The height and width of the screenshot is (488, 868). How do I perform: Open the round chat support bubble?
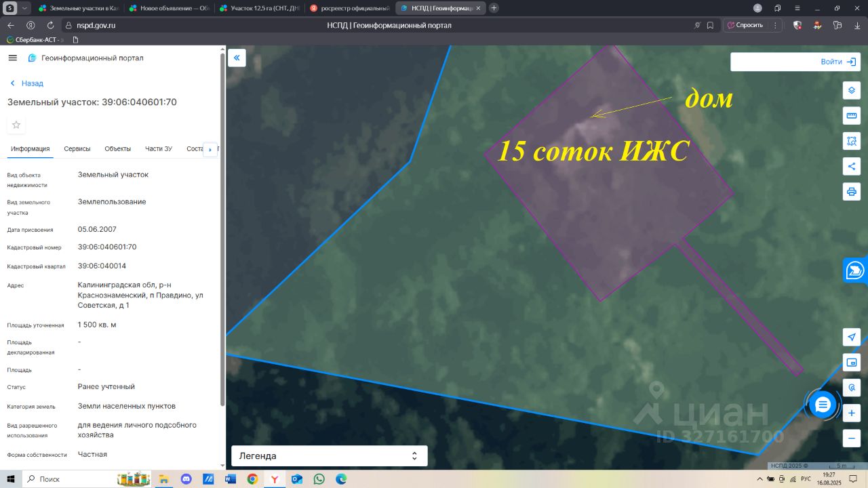(x=823, y=405)
